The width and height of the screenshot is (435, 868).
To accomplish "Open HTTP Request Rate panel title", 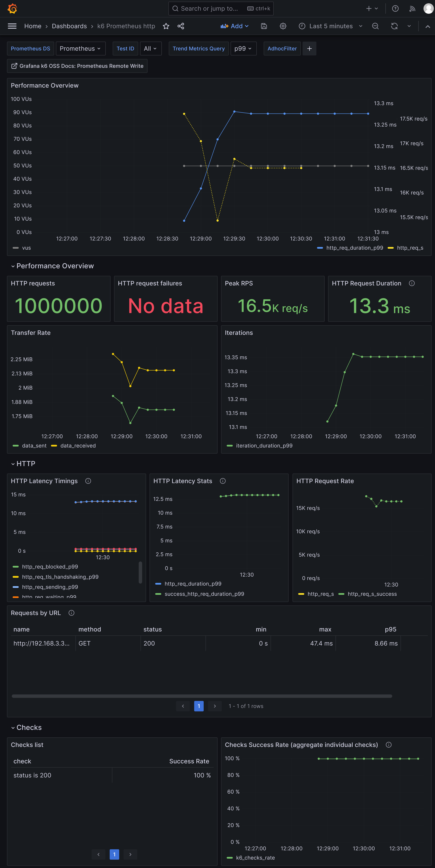I will (x=325, y=481).
